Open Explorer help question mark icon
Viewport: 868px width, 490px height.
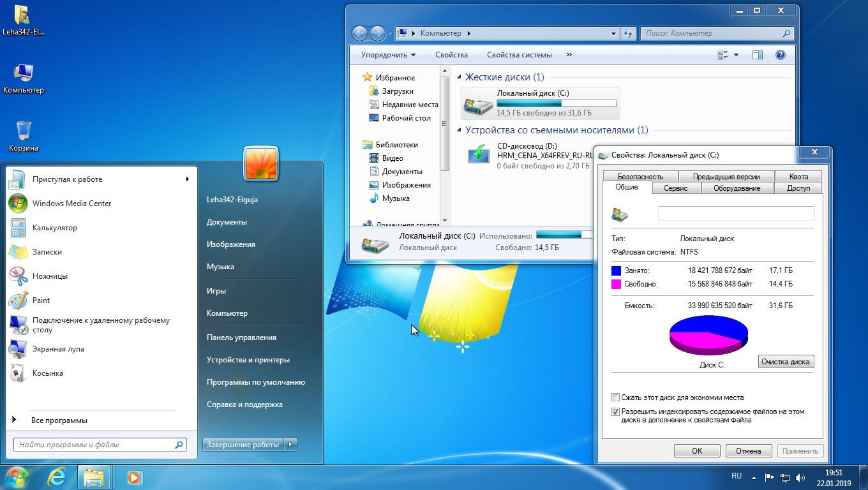click(780, 55)
